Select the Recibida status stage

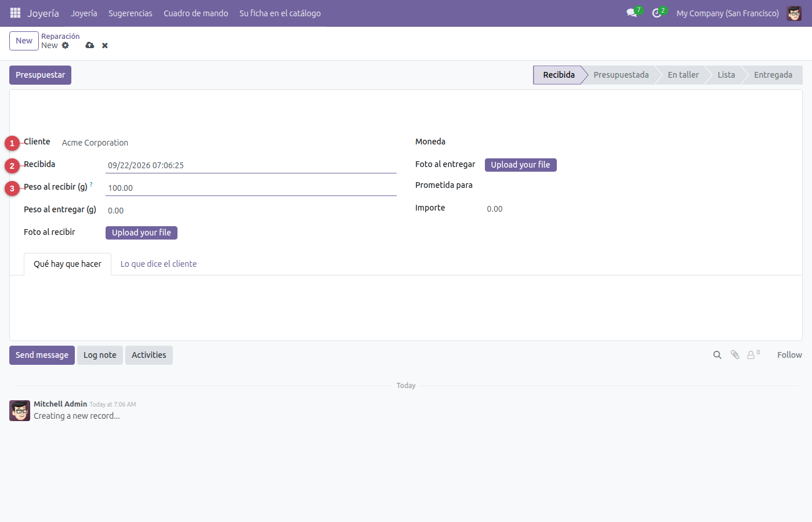559,75
